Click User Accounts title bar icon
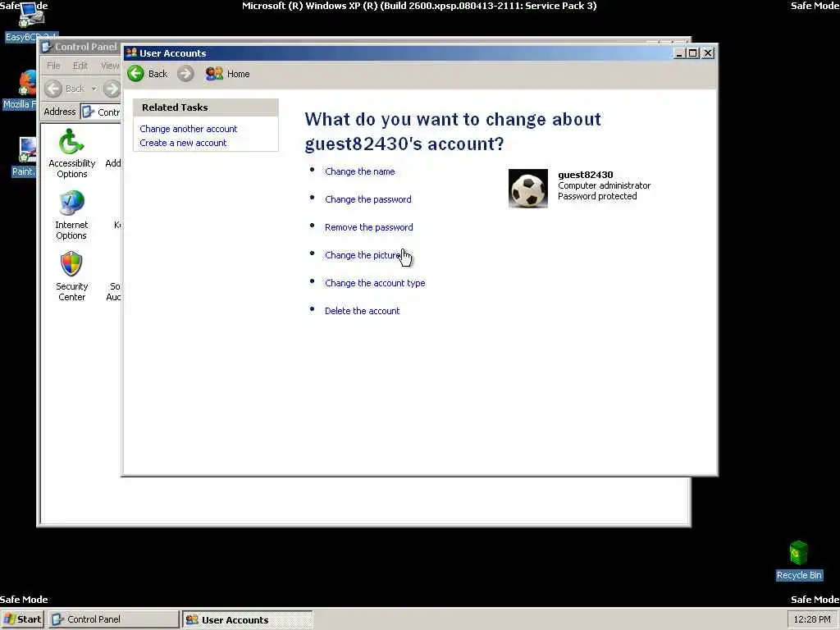Image resolution: width=840 pixels, height=630 pixels. (131, 52)
